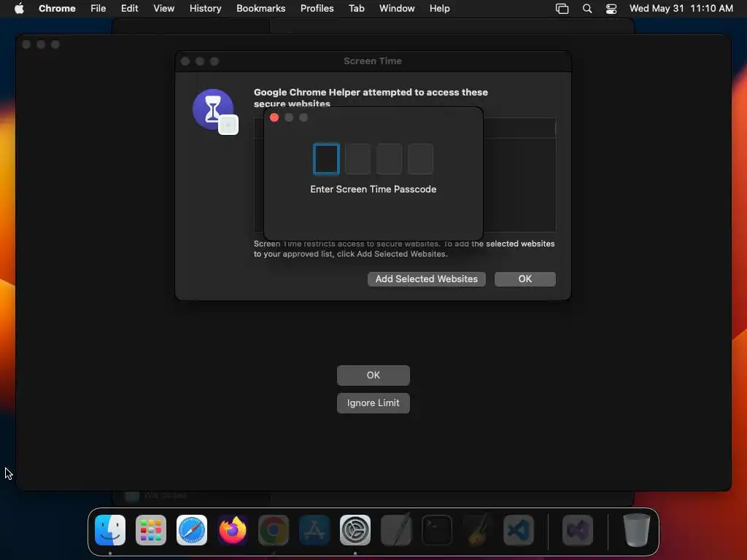The image size is (747, 560).
Task: Open Visual Studio Code from the Dock
Action: tap(519, 530)
